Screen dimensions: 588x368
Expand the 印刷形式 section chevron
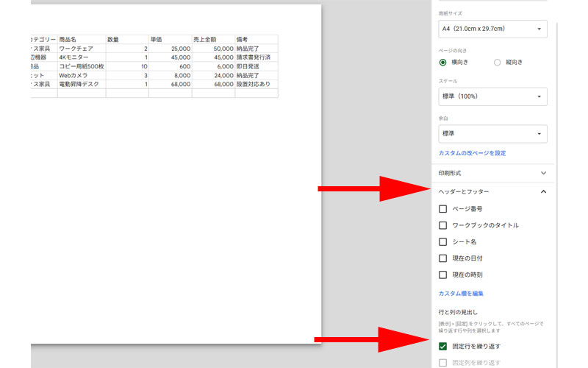(543, 173)
